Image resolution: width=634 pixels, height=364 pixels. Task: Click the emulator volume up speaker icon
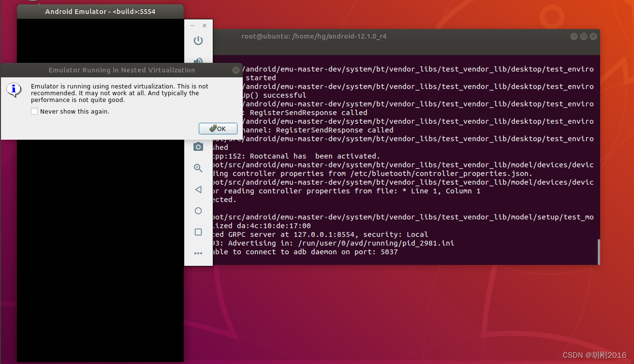pyautogui.click(x=198, y=60)
